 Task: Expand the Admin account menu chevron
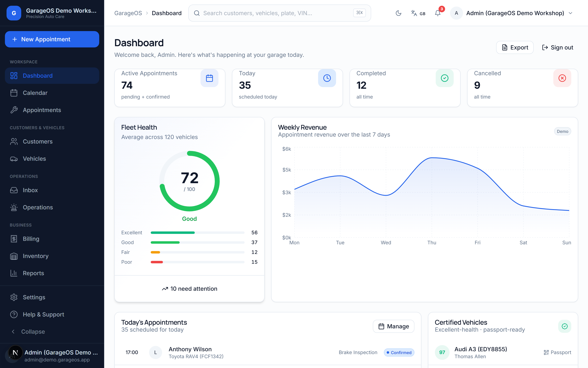point(570,13)
